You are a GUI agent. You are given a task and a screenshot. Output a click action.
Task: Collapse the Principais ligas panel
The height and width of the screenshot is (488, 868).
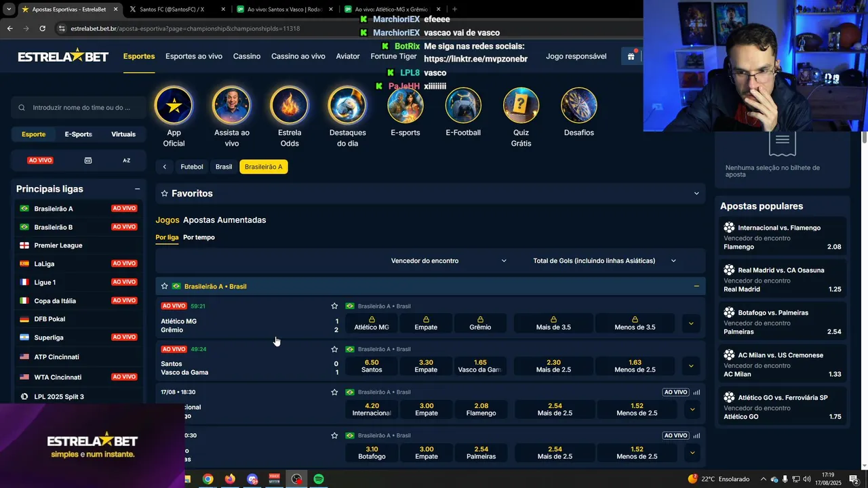point(137,189)
